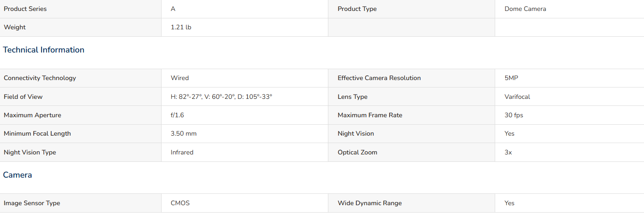Select the Varifocal lens type value
Screen dimensions: 644x217
click(x=517, y=97)
